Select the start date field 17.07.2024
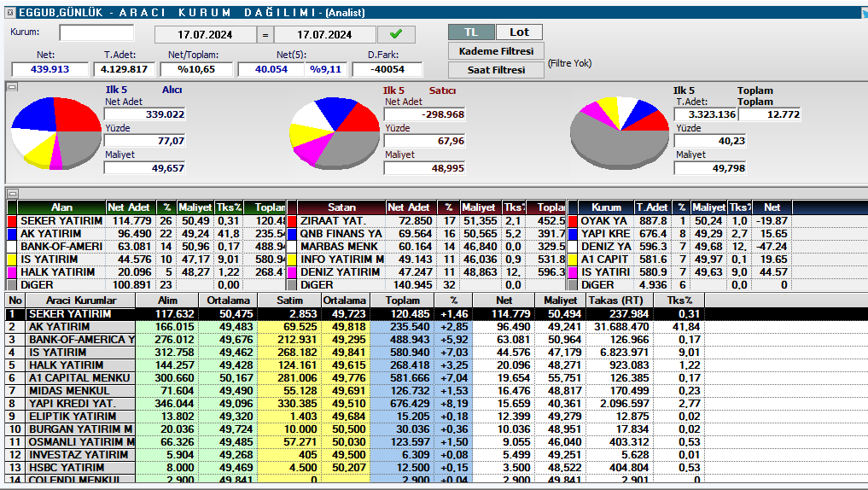 pyautogui.click(x=205, y=34)
